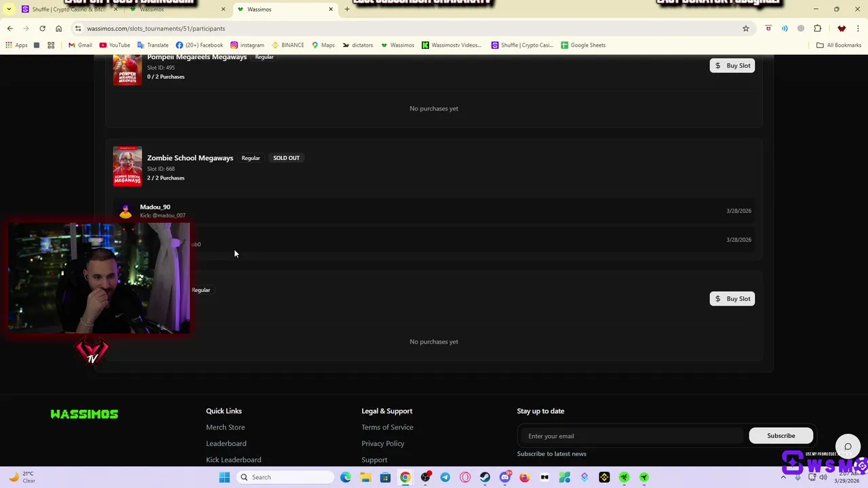Open Steam from taskbar
The image size is (868, 488).
[485, 477]
